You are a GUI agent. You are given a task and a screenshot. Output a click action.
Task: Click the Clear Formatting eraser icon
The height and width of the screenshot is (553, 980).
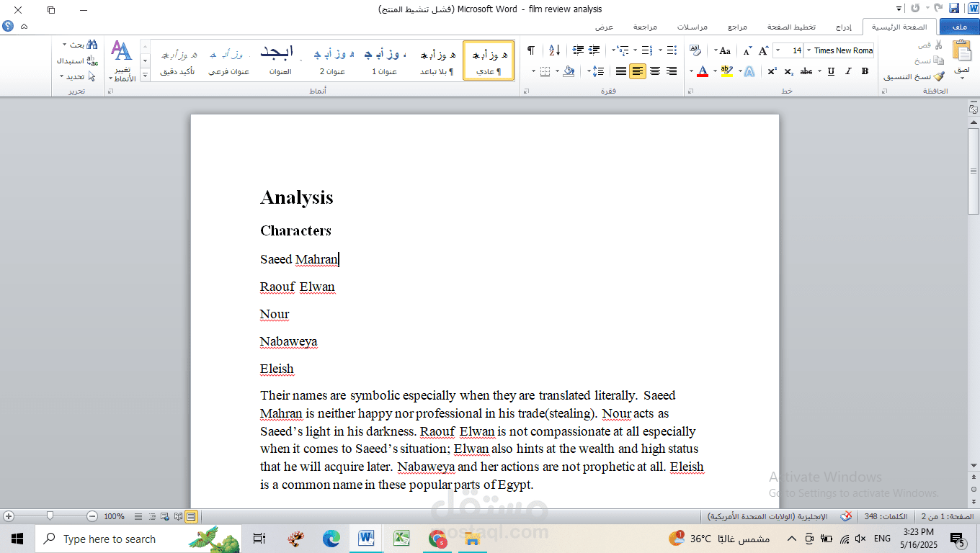point(695,50)
